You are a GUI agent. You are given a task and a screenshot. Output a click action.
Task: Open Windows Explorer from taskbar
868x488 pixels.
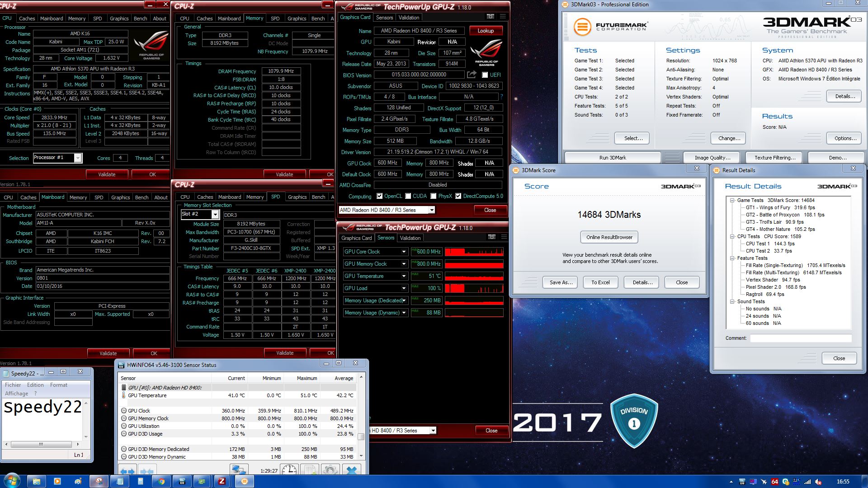point(37,482)
